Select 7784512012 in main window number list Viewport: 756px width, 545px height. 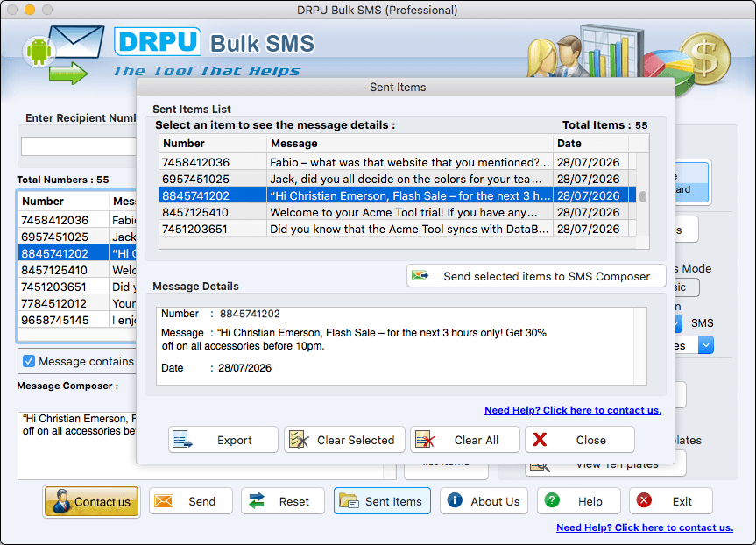[x=77, y=303]
